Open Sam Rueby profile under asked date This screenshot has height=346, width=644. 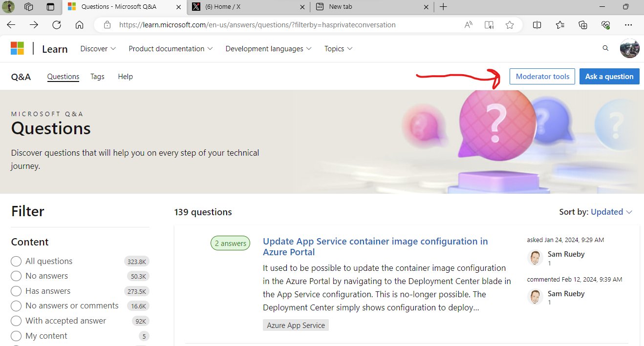tap(566, 254)
